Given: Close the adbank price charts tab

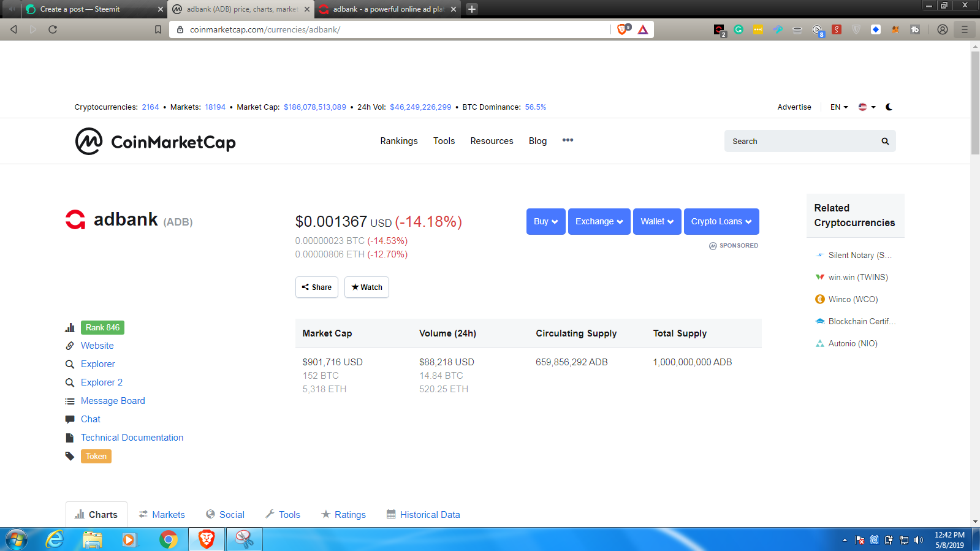Looking at the screenshot, I should point(307,9).
